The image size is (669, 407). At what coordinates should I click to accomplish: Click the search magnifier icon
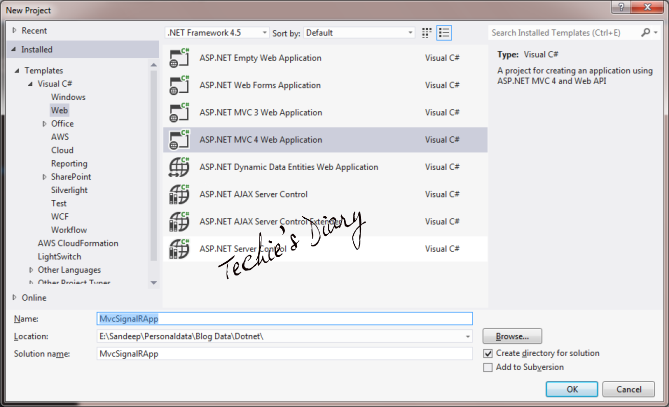point(645,32)
